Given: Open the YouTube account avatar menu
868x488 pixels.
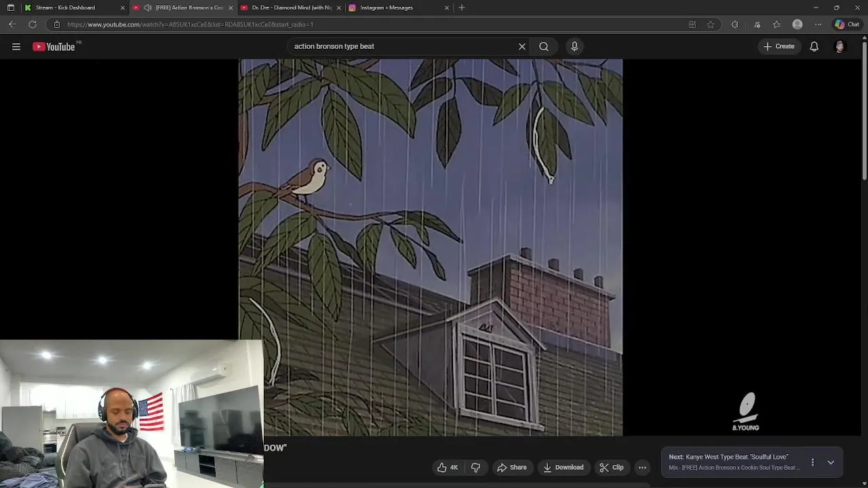Looking at the screenshot, I should (x=840, y=47).
